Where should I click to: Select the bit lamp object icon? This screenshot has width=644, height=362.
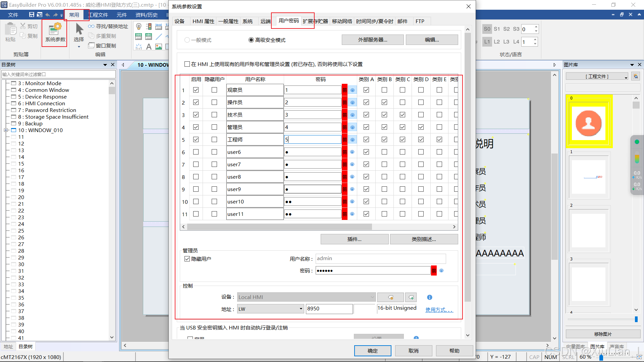coord(139,26)
